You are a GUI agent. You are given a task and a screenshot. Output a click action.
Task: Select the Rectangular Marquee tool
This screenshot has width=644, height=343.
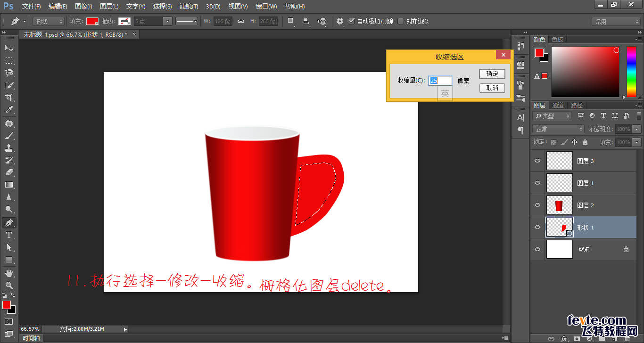coord(9,61)
